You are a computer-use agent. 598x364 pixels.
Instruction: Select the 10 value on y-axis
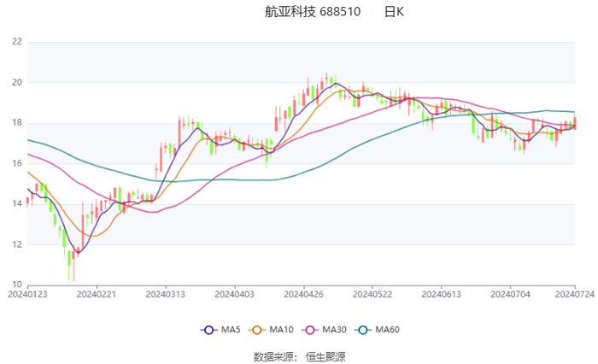click(16, 285)
